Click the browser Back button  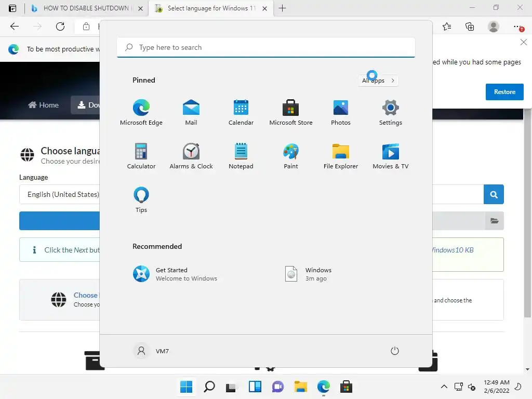14,26
